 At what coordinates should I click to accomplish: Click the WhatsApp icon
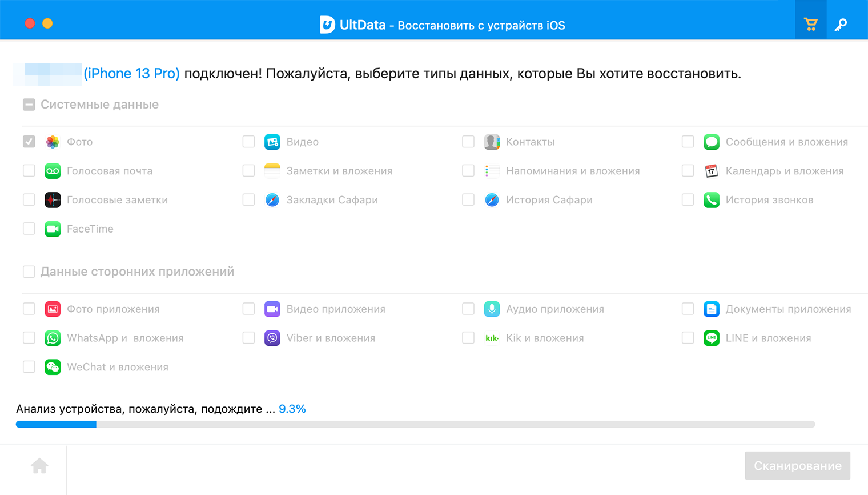(53, 338)
